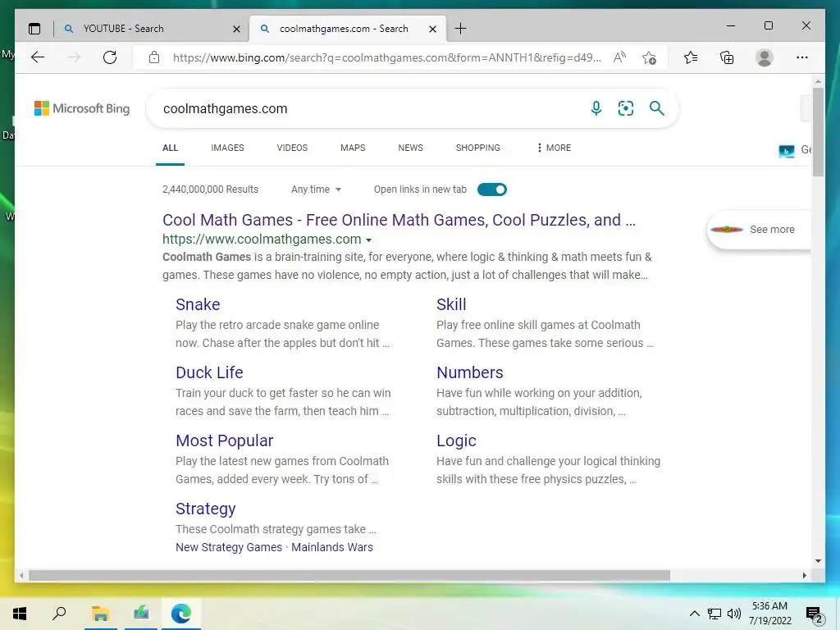Image resolution: width=840 pixels, height=630 pixels.
Task: Open the Logic sitelink
Action: point(456,441)
